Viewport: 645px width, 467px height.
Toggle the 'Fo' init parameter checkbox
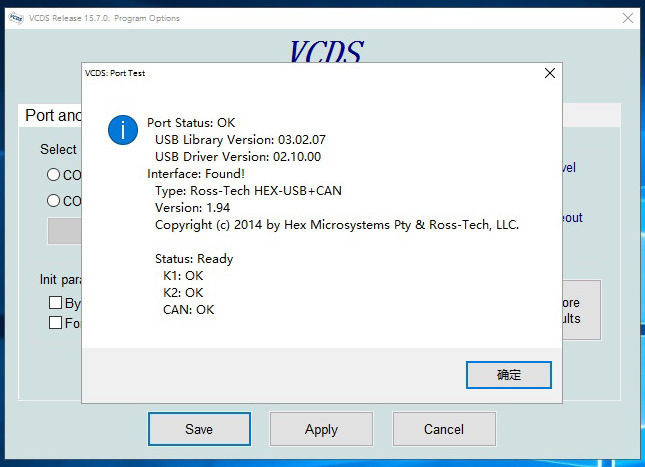click(56, 323)
